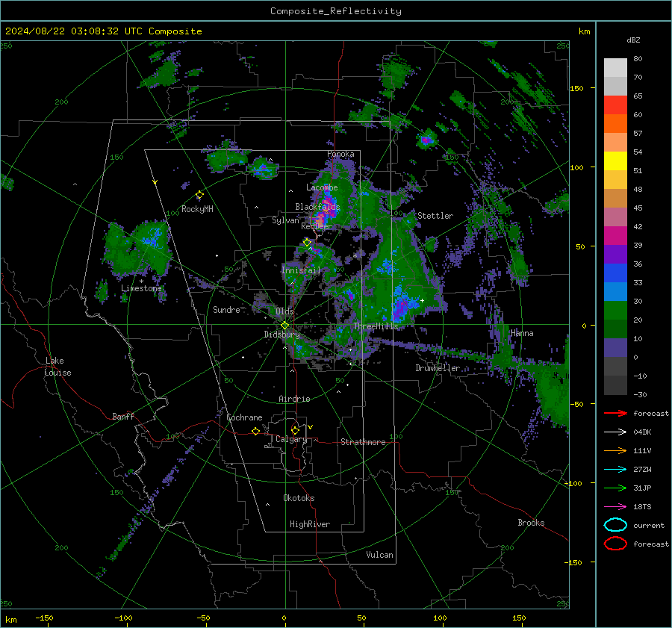The image size is (672, 628).
Task: Click the green echo cluster above Limestone
Action: pyautogui.click(x=140, y=249)
